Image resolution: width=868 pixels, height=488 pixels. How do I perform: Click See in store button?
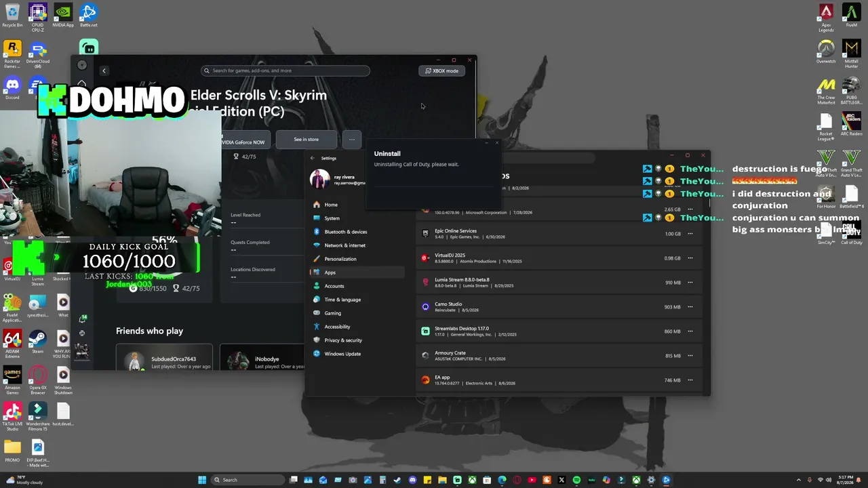306,140
